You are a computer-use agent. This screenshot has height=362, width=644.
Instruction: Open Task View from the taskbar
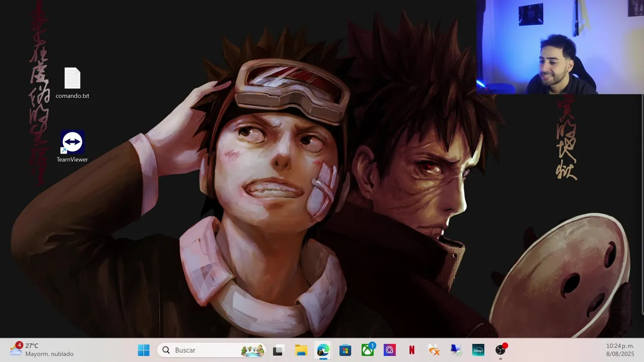[x=278, y=350]
